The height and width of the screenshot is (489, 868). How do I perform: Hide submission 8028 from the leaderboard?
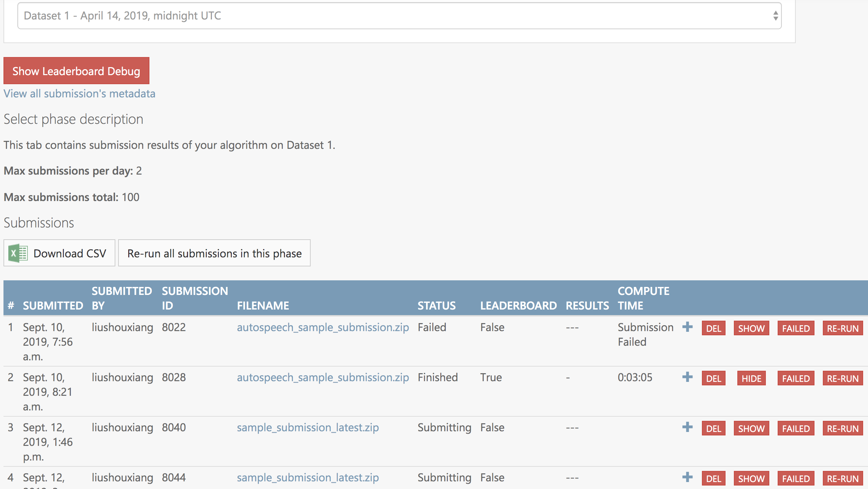coord(752,378)
